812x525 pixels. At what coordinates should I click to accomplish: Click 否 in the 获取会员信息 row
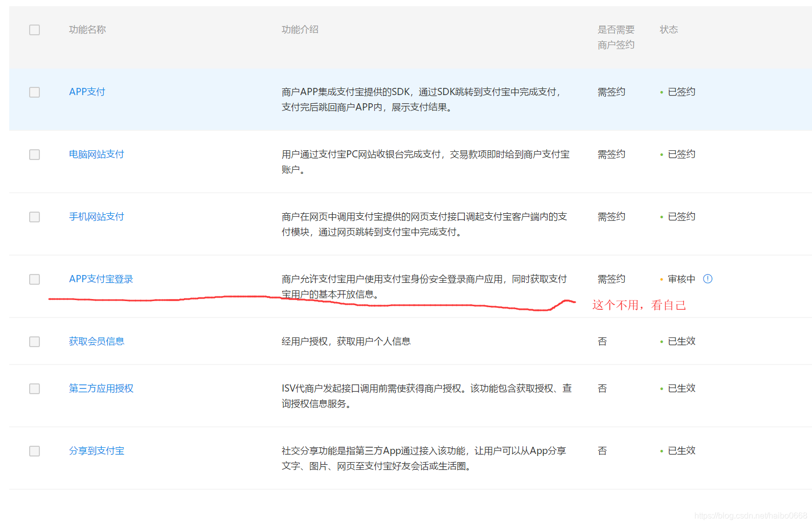pyautogui.click(x=602, y=341)
